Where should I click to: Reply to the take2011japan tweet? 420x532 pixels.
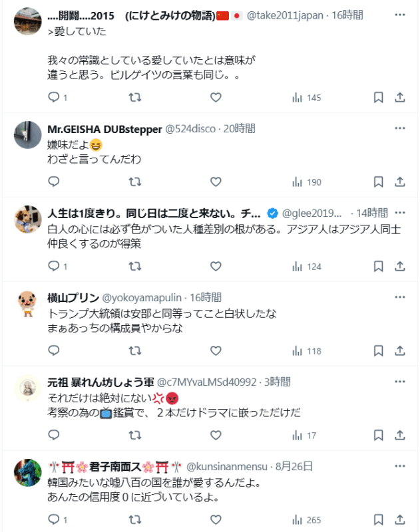(55, 98)
